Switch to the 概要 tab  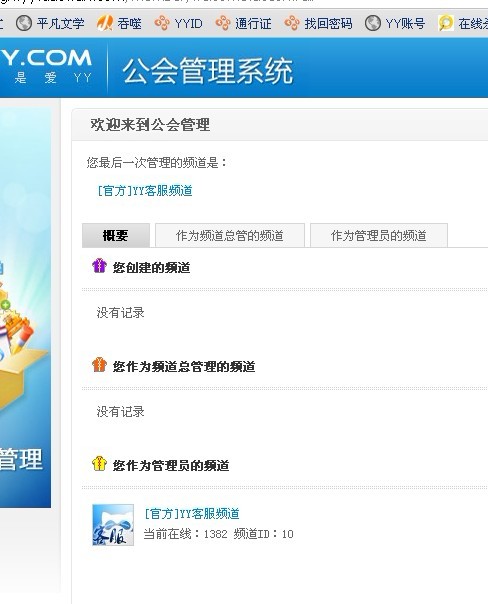pos(116,235)
